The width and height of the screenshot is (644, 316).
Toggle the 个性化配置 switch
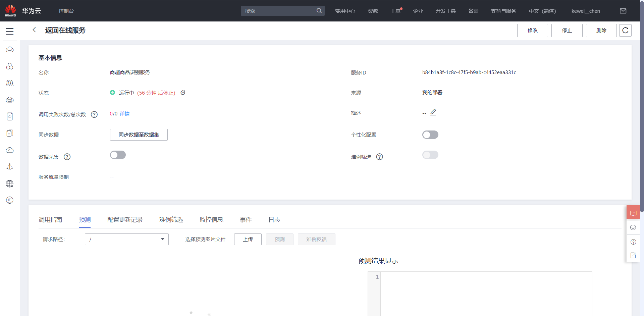[x=430, y=135]
